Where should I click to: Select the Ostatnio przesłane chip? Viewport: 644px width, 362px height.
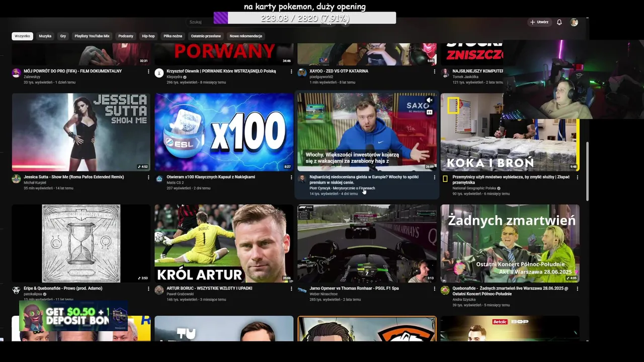(206, 36)
